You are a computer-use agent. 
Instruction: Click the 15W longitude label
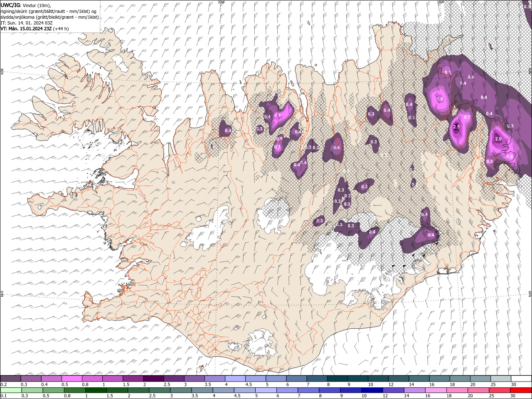point(440,2)
